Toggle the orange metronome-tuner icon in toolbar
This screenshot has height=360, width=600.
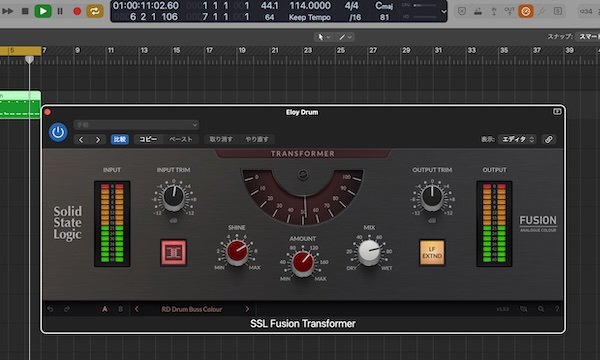pyautogui.click(x=526, y=11)
